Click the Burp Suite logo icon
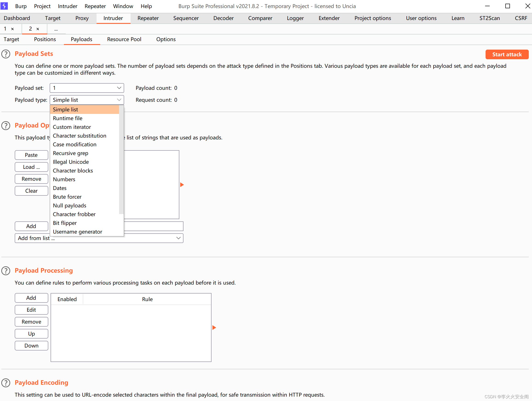Screen dimensions: 532x401 coord(4,6)
